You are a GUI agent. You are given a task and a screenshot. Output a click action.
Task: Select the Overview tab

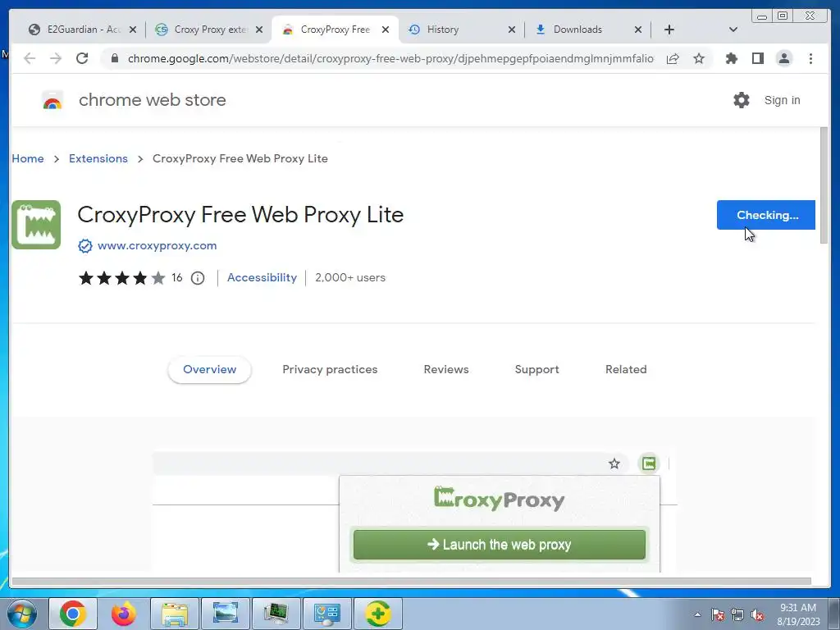coord(209,370)
